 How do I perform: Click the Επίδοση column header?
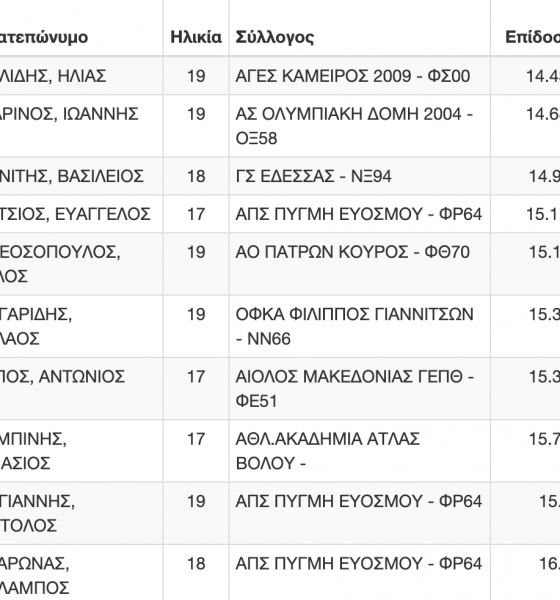[532, 37]
